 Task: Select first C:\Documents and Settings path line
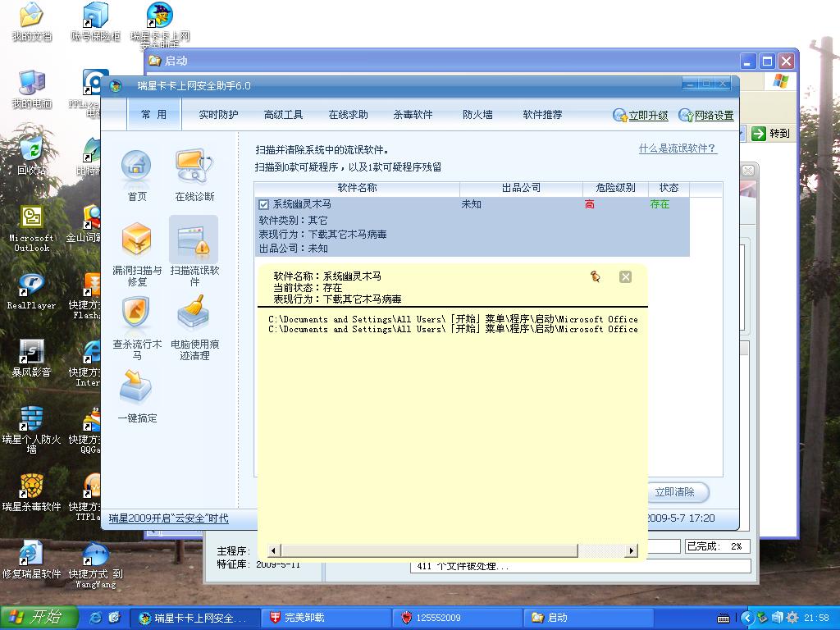click(453, 319)
